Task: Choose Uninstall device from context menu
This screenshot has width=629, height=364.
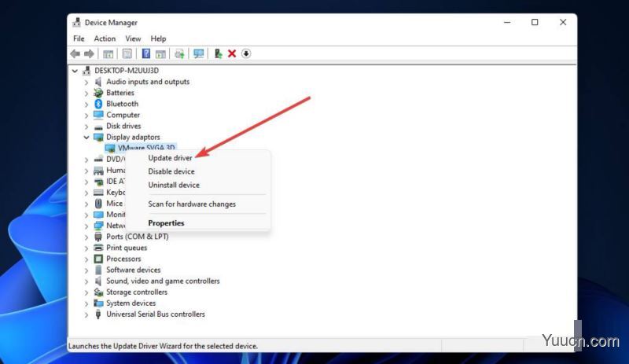Action: coord(174,185)
